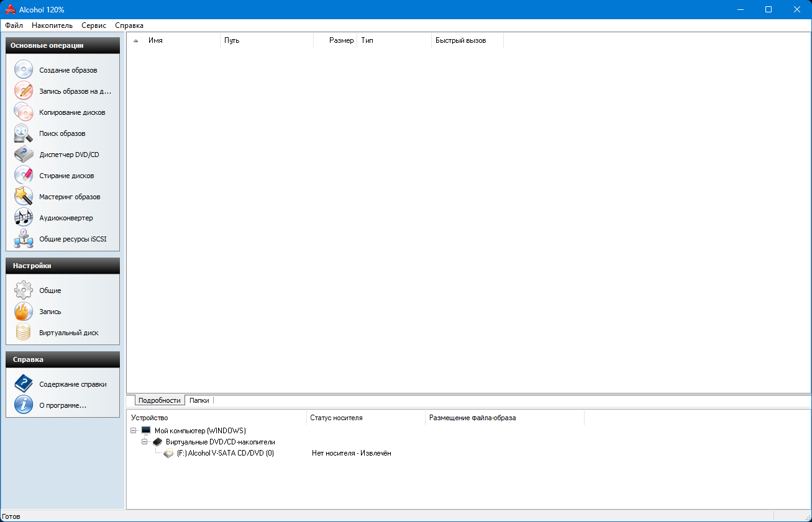The image size is (812, 522).
Task: Click the Размещение файла-образа column header
Action: coord(505,418)
